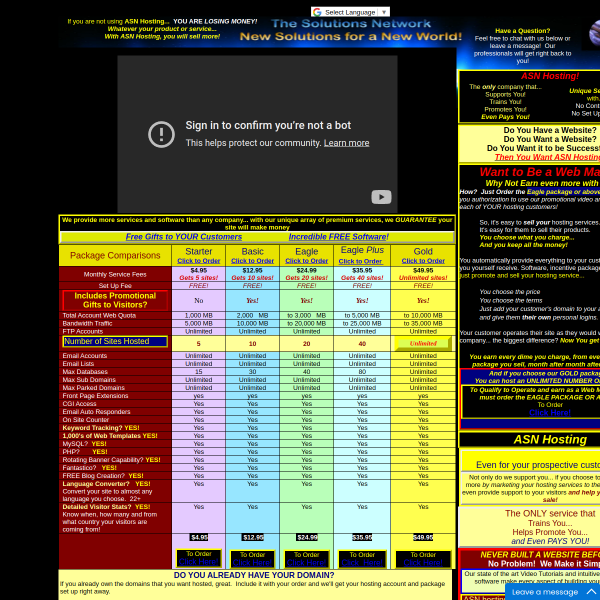Image resolution: width=600 pixels, height=600 pixels.
Task: Open the Learn more link in video
Action: pos(346,143)
